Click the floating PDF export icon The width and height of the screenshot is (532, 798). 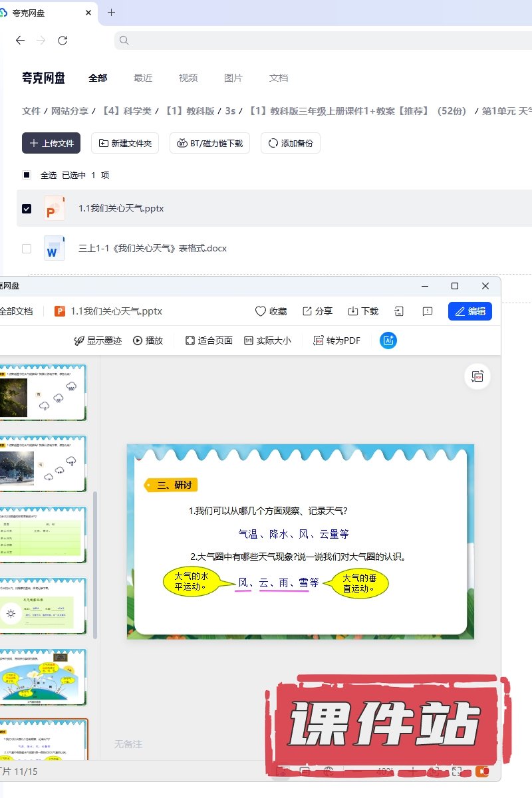pyautogui.click(x=477, y=376)
